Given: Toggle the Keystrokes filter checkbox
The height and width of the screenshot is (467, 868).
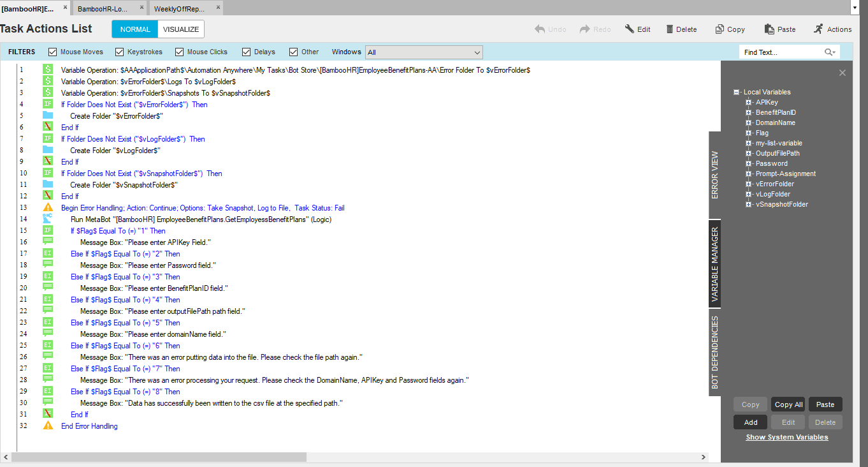Looking at the screenshot, I should point(120,52).
